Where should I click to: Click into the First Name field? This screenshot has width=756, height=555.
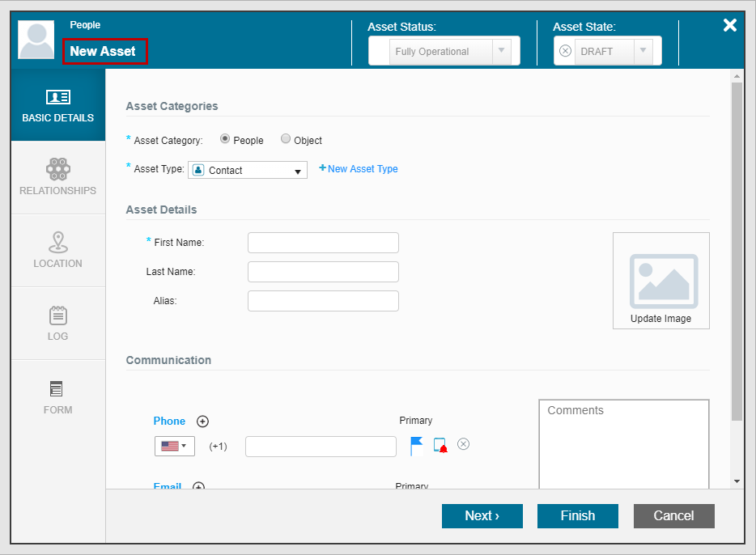323,243
